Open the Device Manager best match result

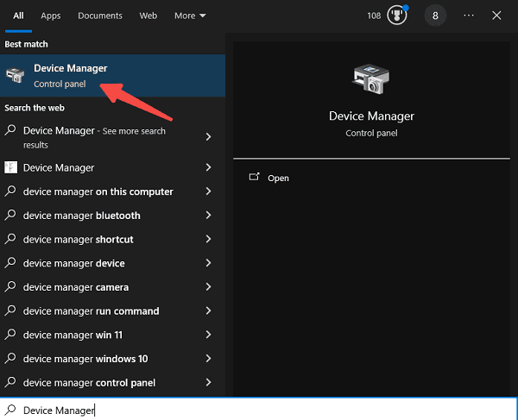112,76
